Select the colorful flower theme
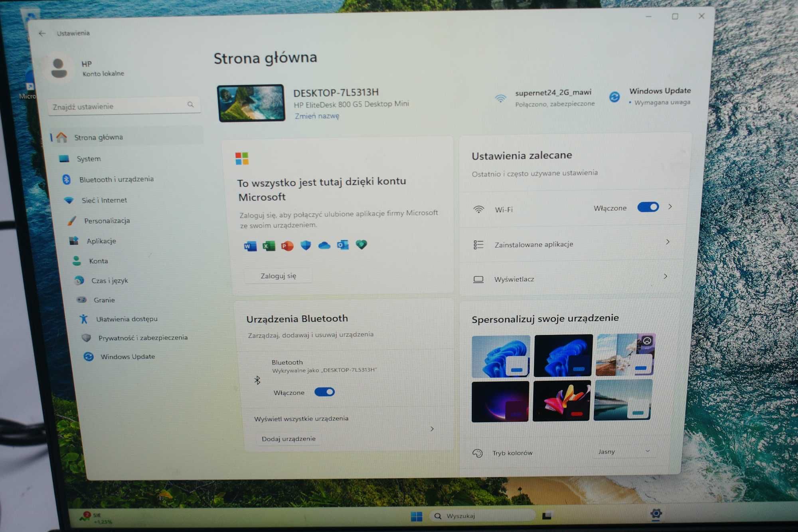 tap(561, 401)
